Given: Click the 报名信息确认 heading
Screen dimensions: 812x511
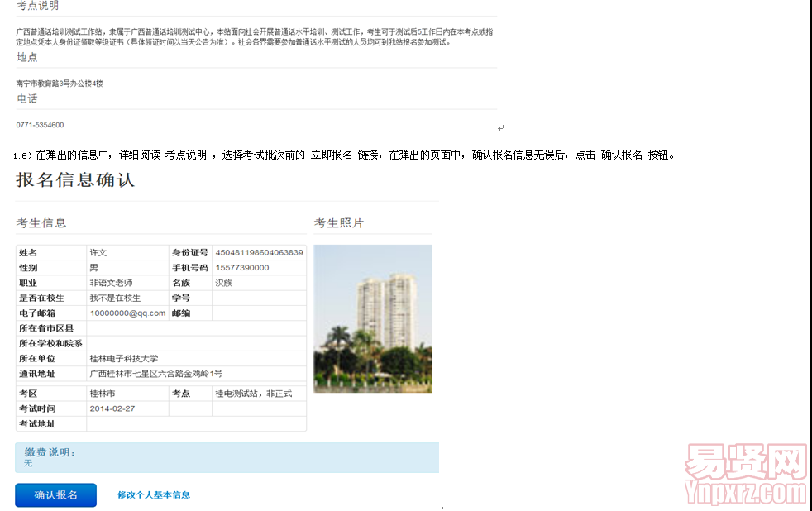Looking at the screenshot, I should pyautogui.click(x=75, y=179).
